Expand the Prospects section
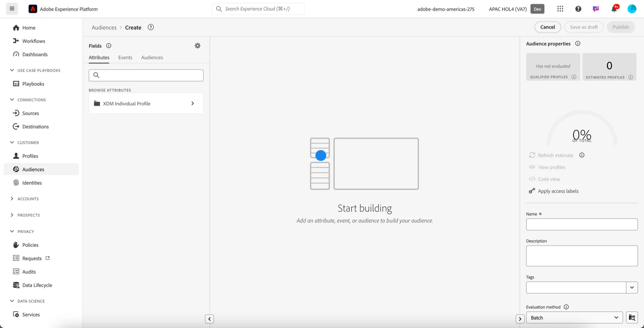This screenshot has width=644, height=328. [12, 215]
